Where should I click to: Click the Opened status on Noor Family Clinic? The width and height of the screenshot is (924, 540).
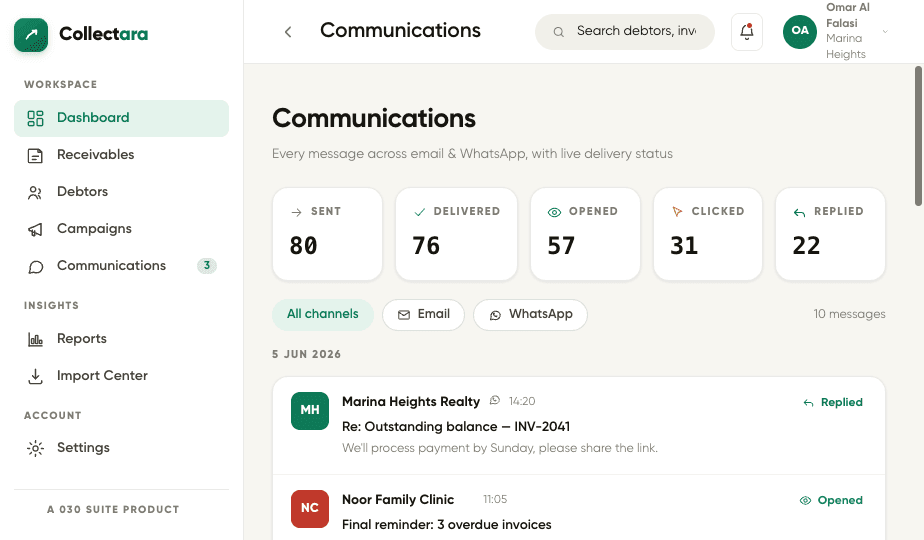click(x=831, y=501)
